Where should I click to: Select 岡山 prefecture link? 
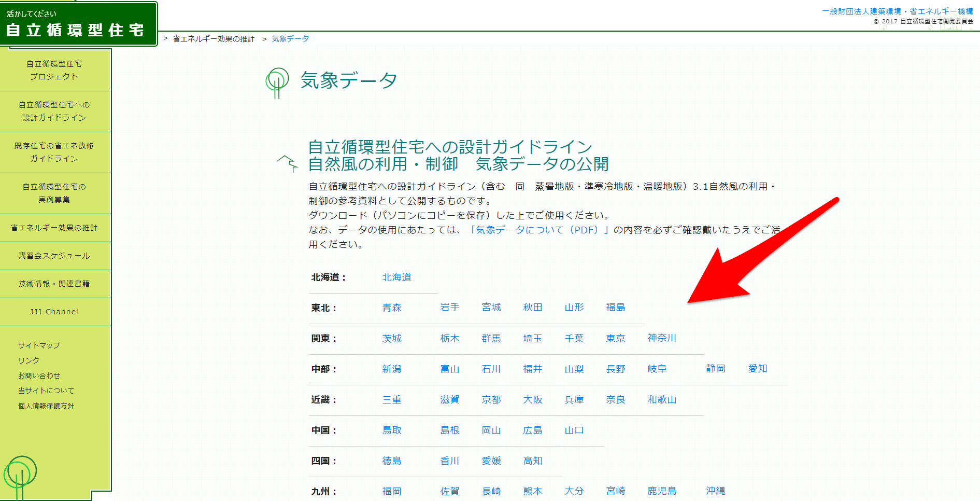coord(491,430)
